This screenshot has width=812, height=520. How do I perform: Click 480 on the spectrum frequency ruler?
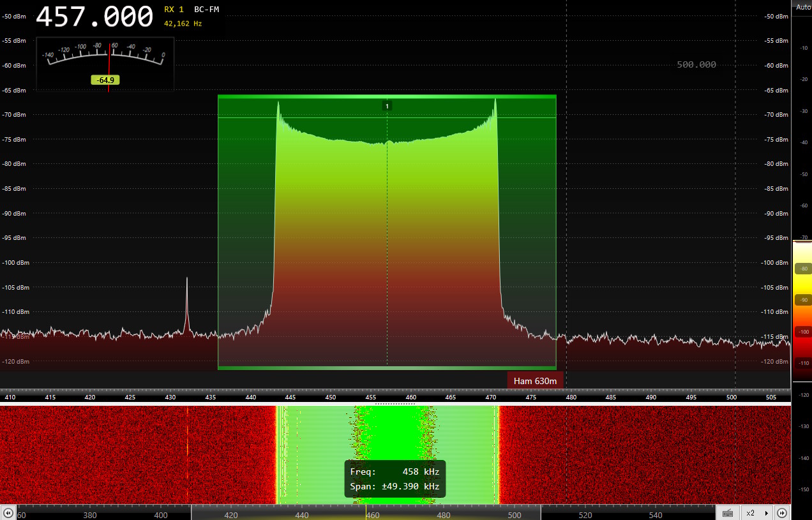pyautogui.click(x=571, y=397)
